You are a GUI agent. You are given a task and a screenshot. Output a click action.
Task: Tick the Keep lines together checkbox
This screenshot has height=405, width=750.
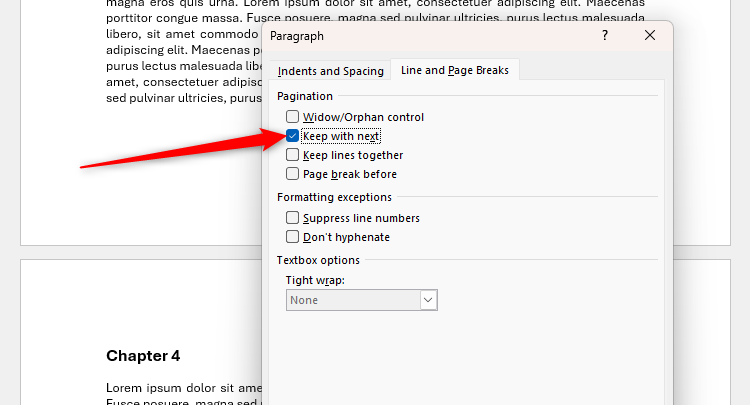pyautogui.click(x=293, y=155)
